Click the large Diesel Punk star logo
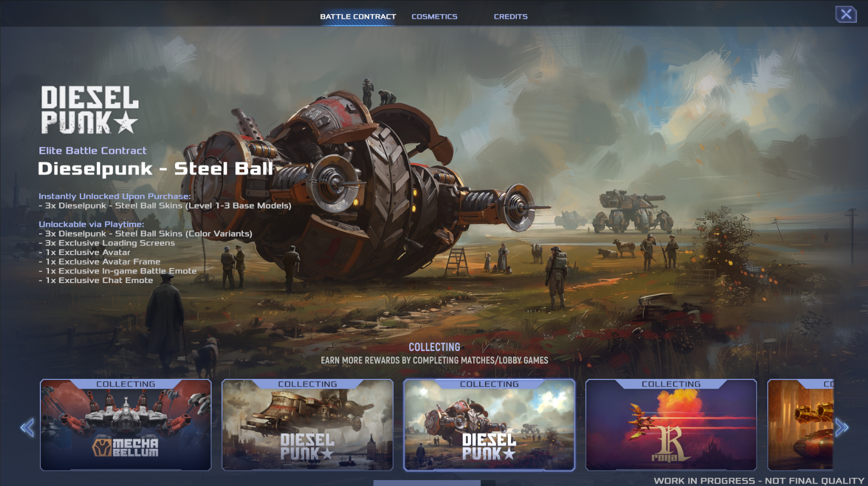The height and width of the screenshot is (486, 868). pos(89,110)
